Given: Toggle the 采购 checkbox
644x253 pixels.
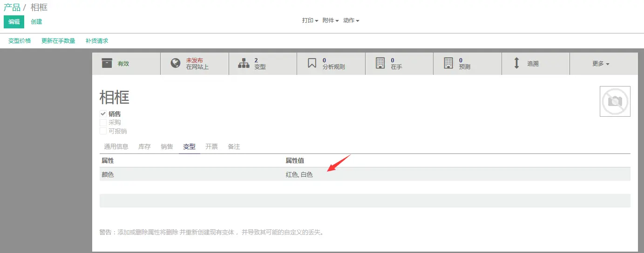Looking at the screenshot, I should tap(103, 122).
